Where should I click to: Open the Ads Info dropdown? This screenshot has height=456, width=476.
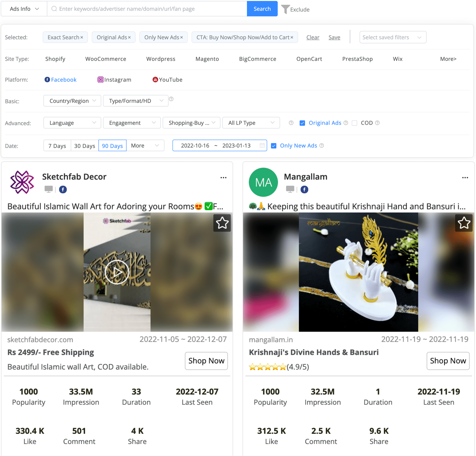pyautogui.click(x=24, y=9)
